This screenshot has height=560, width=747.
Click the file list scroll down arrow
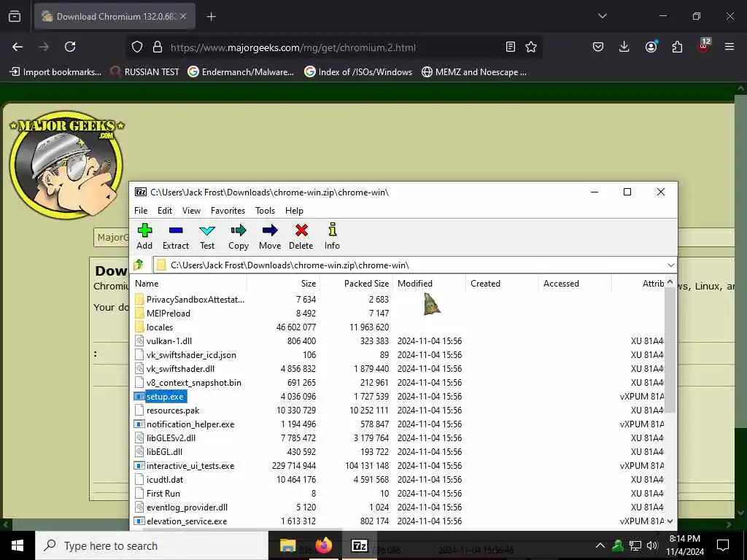670,521
